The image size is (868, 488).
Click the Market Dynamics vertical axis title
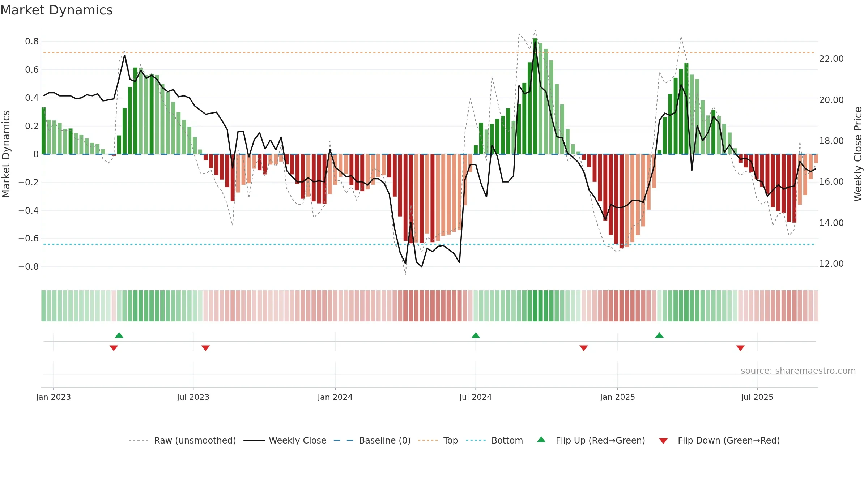[6, 154]
